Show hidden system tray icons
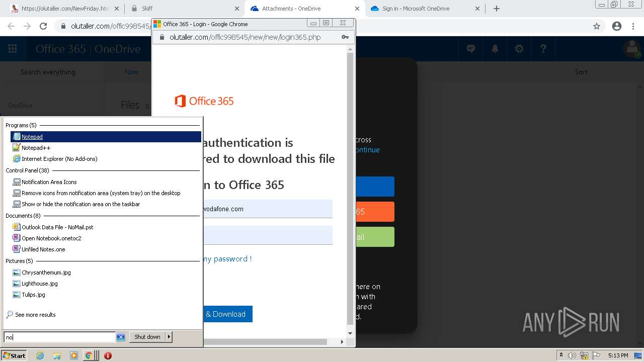 tap(561, 355)
